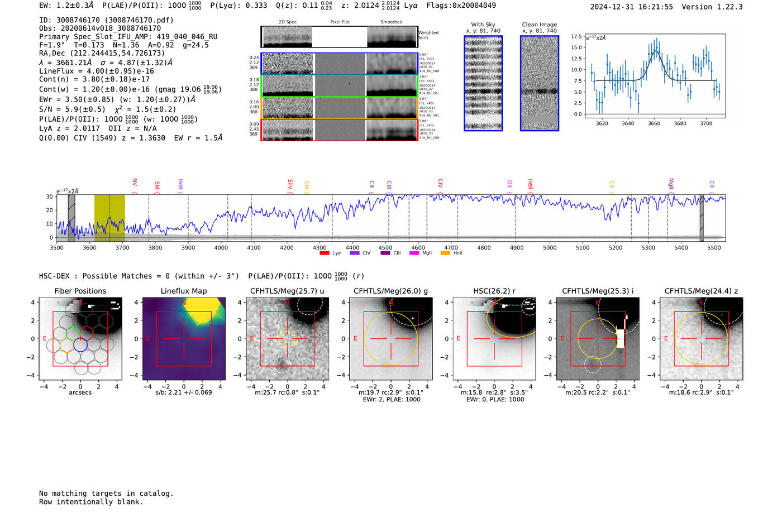This screenshot has width=782, height=532.
Task: Click the Gaussian line fit plot
Action: point(655,76)
